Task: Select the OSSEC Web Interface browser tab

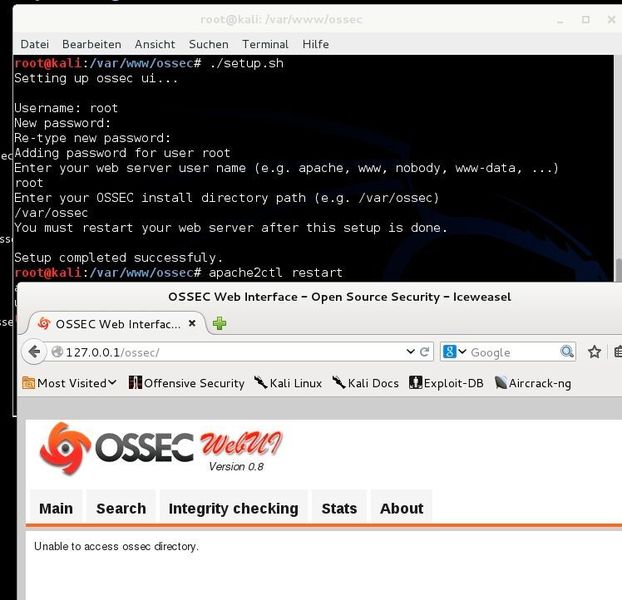Action: click(117, 324)
